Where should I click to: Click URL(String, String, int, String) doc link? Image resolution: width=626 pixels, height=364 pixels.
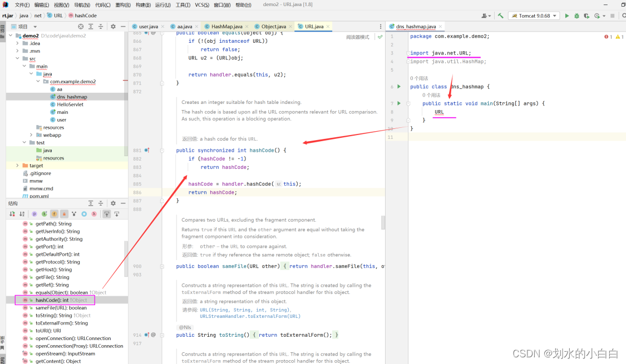point(245,310)
